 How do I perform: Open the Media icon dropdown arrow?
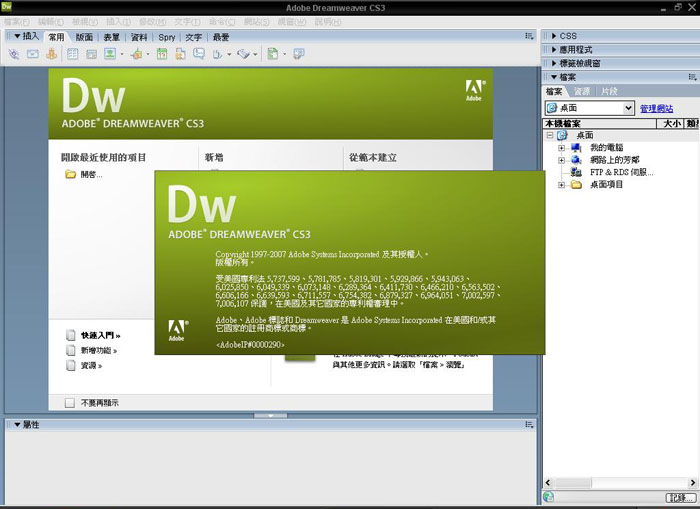[148, 54]
